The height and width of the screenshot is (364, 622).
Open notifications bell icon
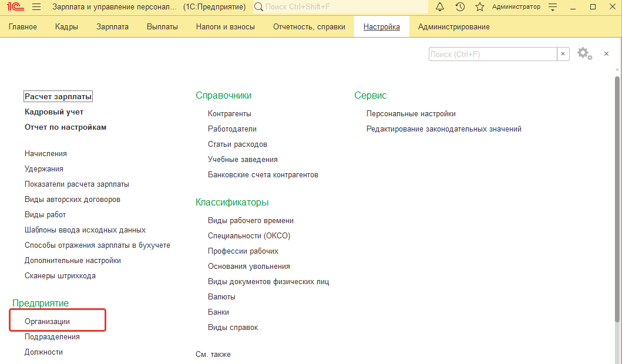(x=440, y=6)
